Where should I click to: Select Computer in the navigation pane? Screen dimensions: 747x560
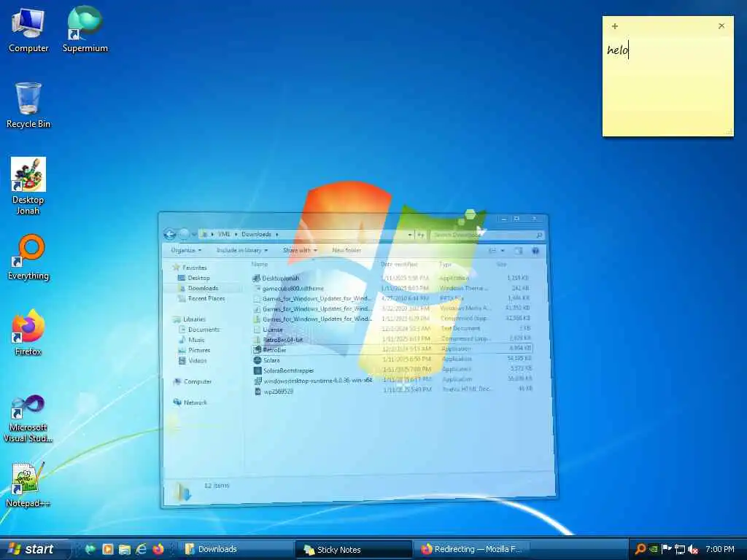(193, 381)
